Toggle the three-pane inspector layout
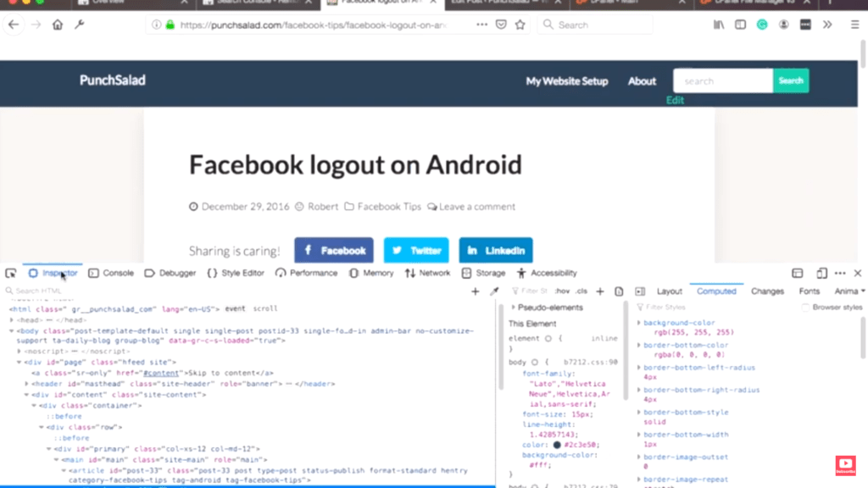The height and width of the screenshot is (488, 868). coord(640,291)
